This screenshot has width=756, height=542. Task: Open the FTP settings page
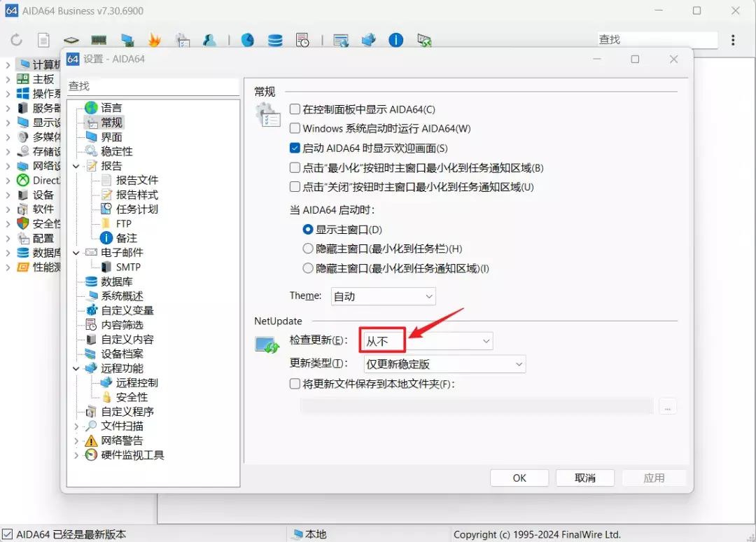coord(123,224)
